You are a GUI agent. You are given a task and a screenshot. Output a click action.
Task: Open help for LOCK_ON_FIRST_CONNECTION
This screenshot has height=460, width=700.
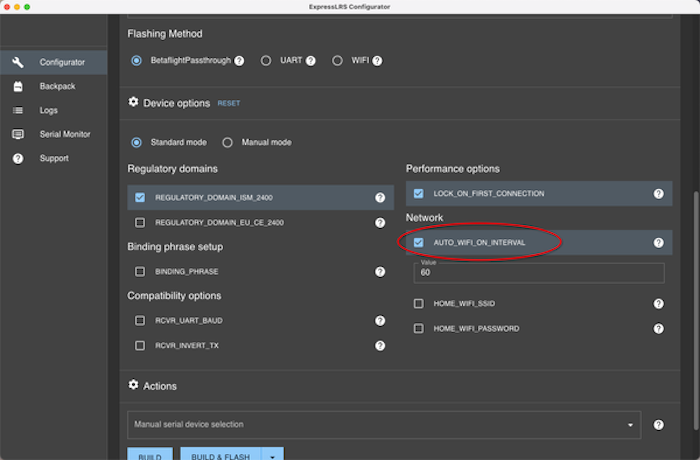click(x=658, y=194)
